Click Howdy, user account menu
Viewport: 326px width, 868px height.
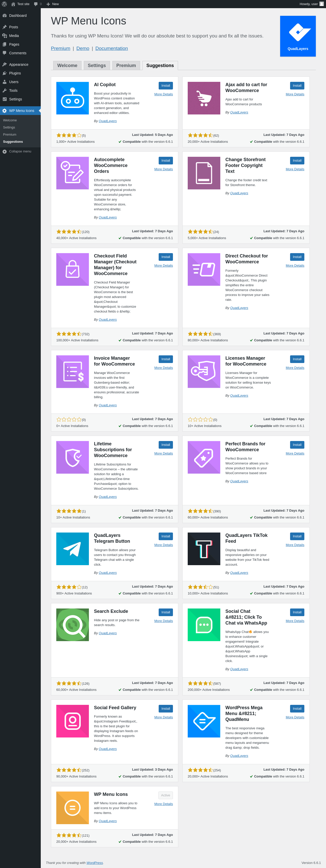[x=311, y=4]
